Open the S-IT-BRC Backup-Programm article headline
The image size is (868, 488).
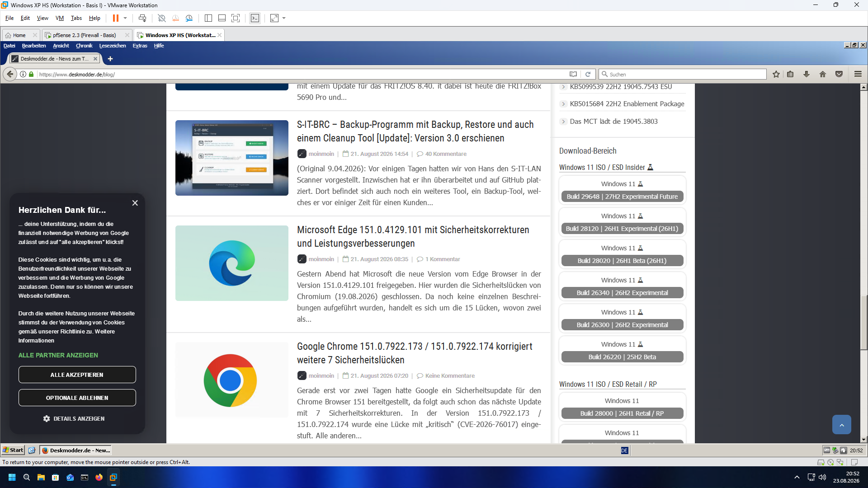tap(415, 131)
